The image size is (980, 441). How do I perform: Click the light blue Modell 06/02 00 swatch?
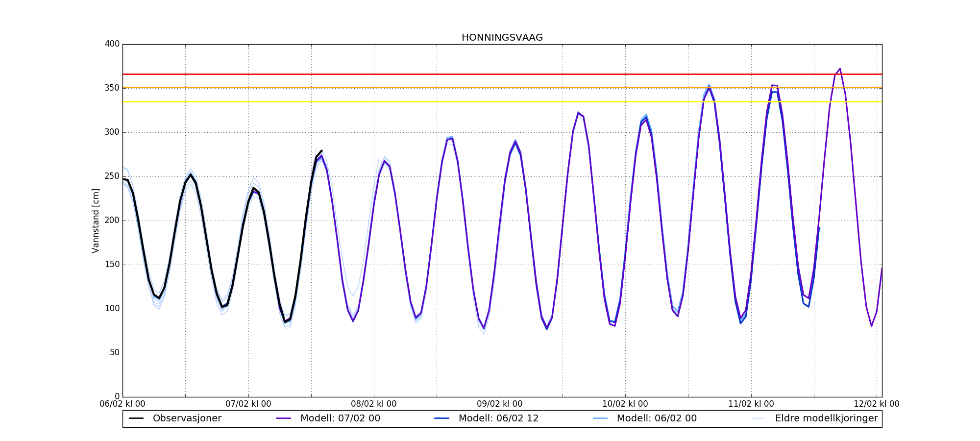[600, 418]
